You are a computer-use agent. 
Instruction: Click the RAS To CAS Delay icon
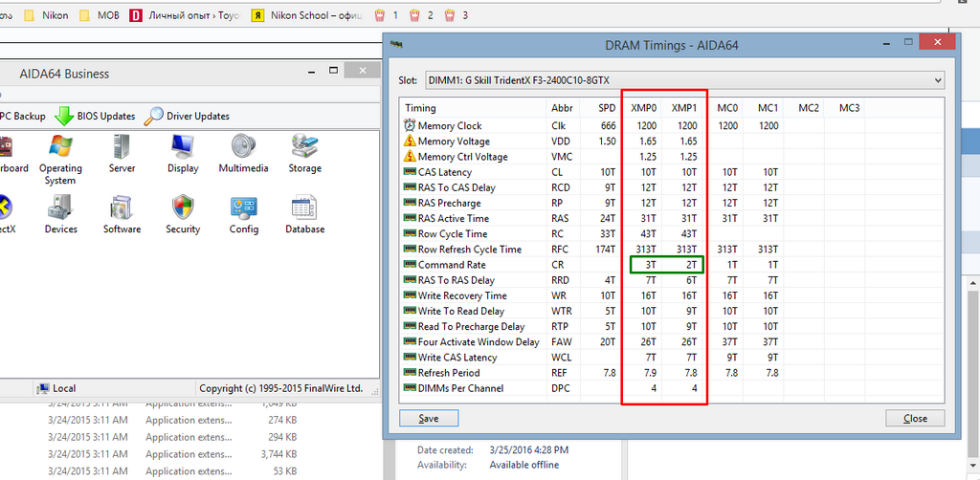click(410, 187)
